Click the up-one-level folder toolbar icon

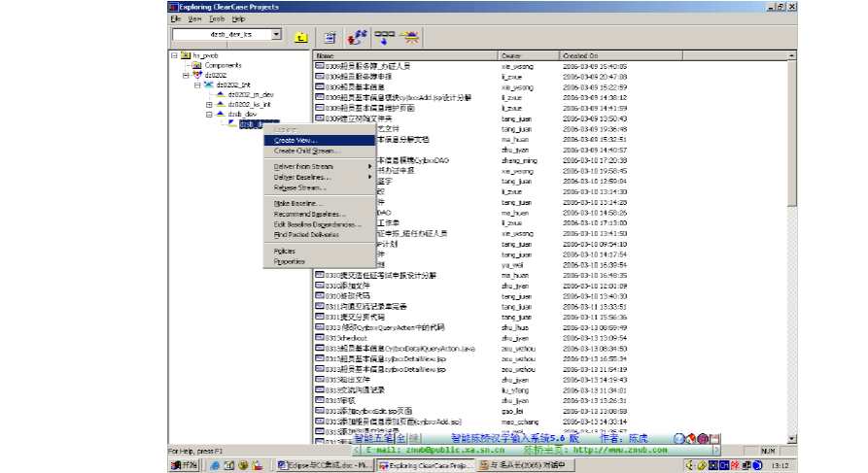click(301, 37)
